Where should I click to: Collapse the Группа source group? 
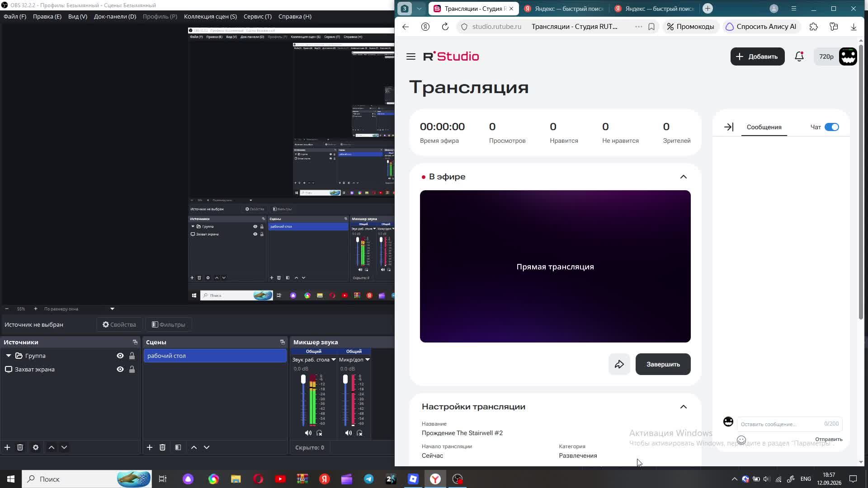click(x=9, y=356)
